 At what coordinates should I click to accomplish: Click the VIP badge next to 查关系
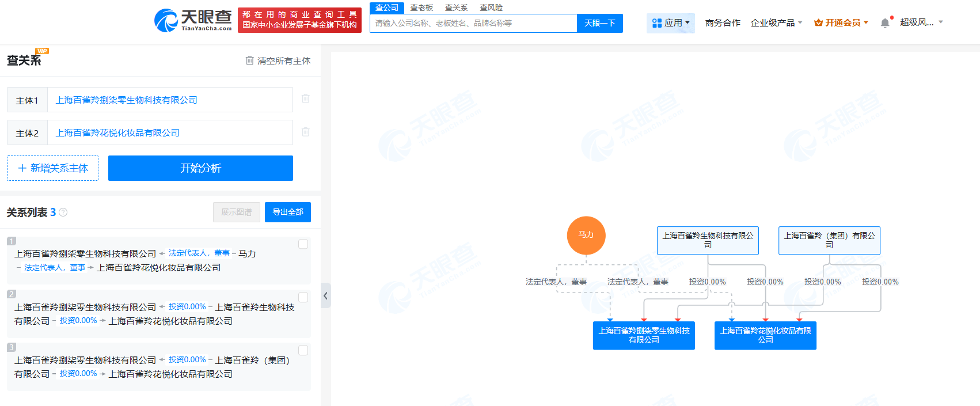click(x=42, y=51)
